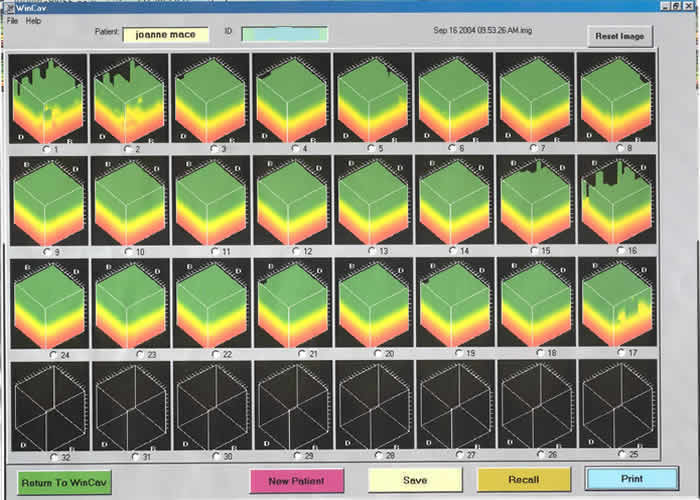Choose the cube image numbered 24
Screen dimensions: 700x500
tap(47, 302)
